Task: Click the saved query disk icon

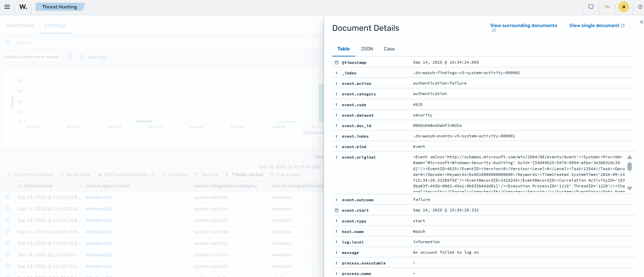Action: coord(8,43)
